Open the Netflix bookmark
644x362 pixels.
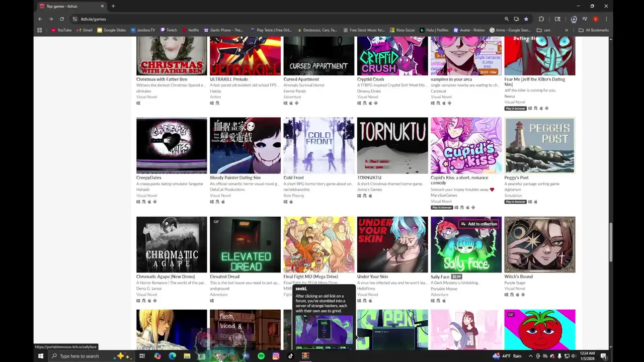[190, 30]
